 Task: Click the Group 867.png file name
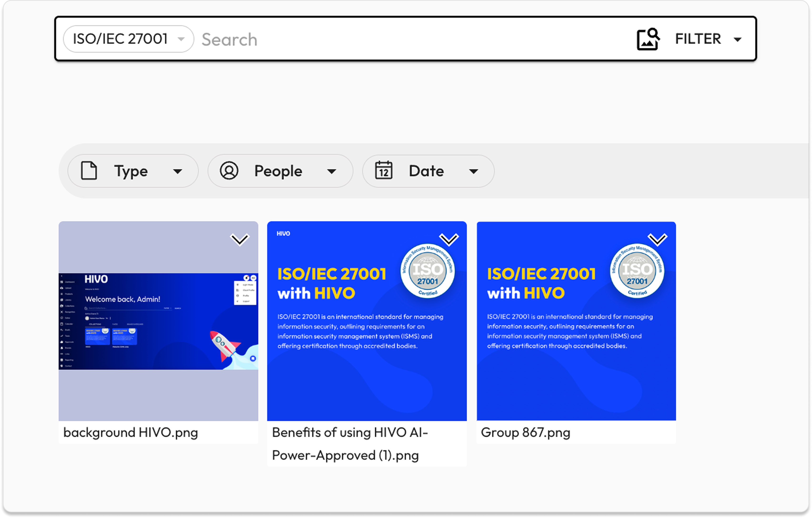point(525,432)
